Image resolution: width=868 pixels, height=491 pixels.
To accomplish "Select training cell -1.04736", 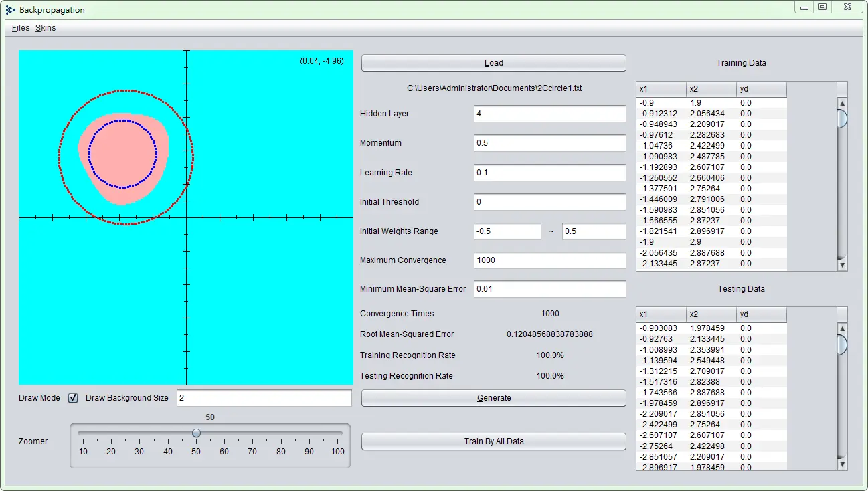I will click(x=661, y=146).
